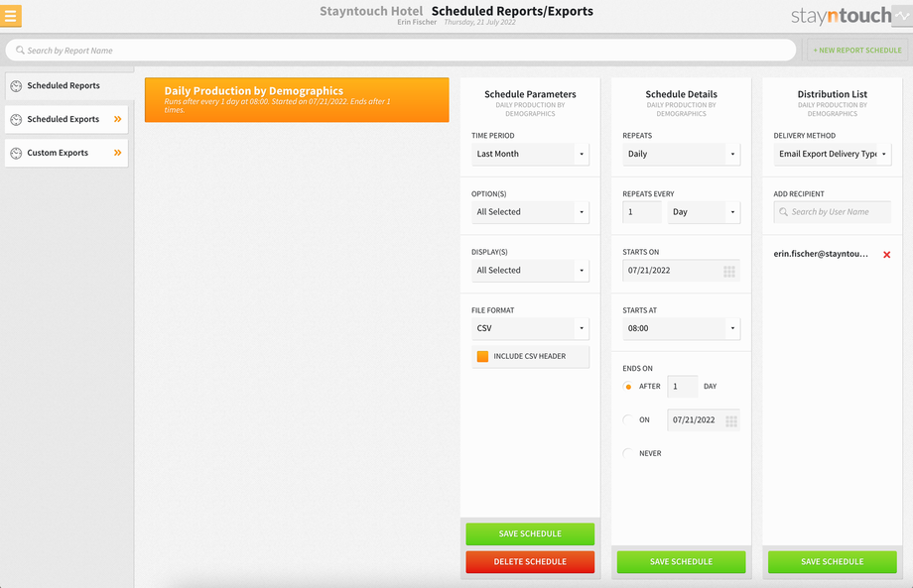This screenshot has height=588, width=913.
Task: Switch to the Scheduled Exports tab
Action: click(x=66, y=119)
